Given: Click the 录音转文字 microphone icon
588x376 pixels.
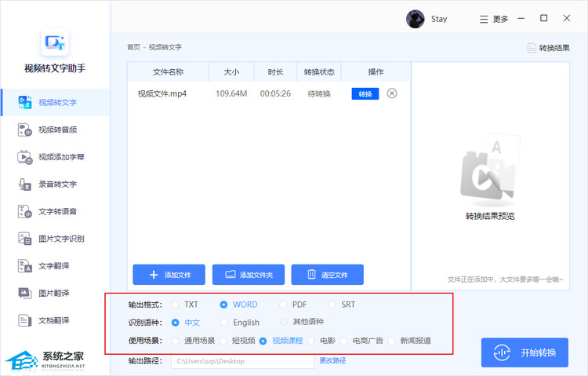Looking at the screenshot, I should pyautogui.click(x=25, y=184).
